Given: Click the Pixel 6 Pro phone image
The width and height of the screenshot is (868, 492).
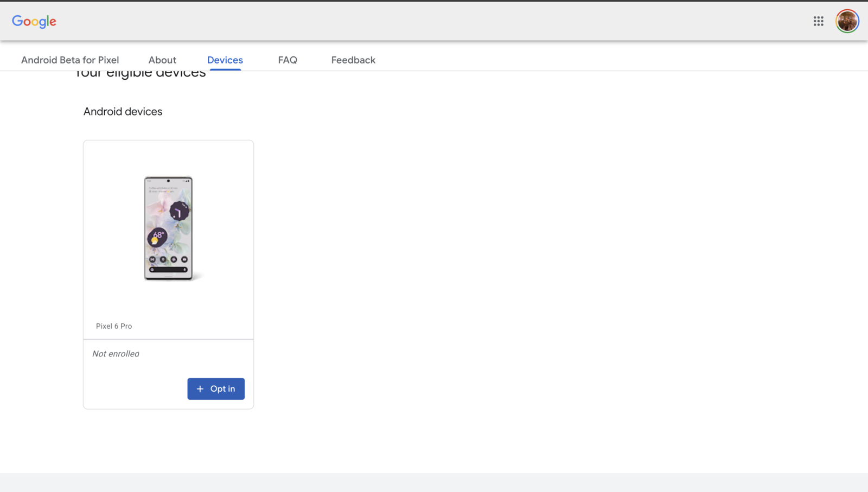Looking at the screenshot, I should tap(168, 228).
